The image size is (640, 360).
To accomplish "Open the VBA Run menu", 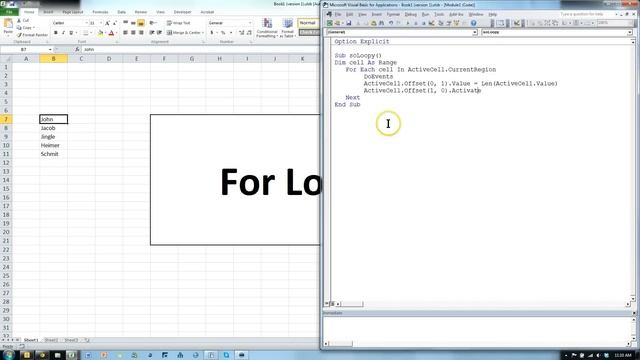I will 425,14.
